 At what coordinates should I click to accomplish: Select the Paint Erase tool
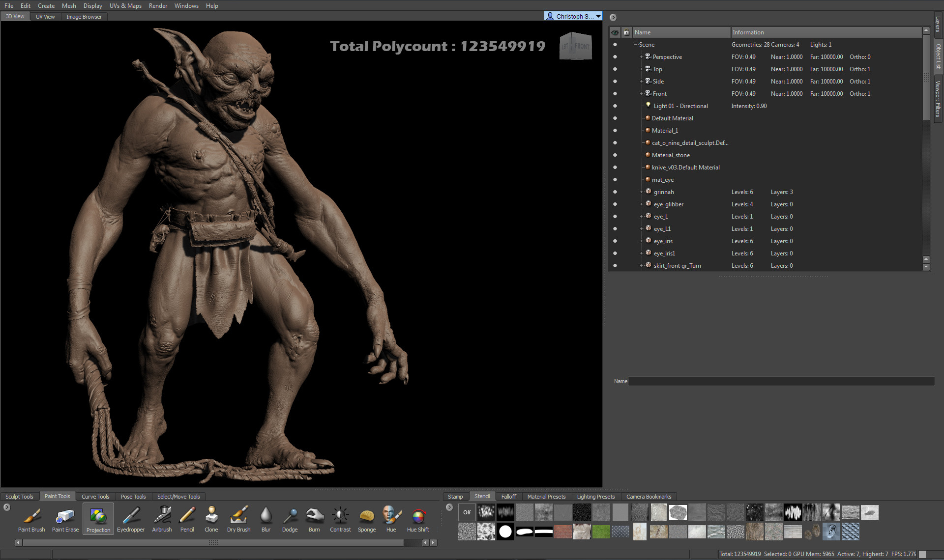[x=65, y=520]
